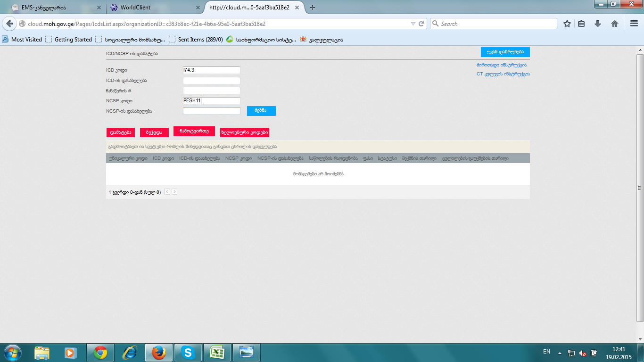This screenshot has width=644, height=362.
Task: Click the reload page icon in the address bar
Action: click(421, 24)
